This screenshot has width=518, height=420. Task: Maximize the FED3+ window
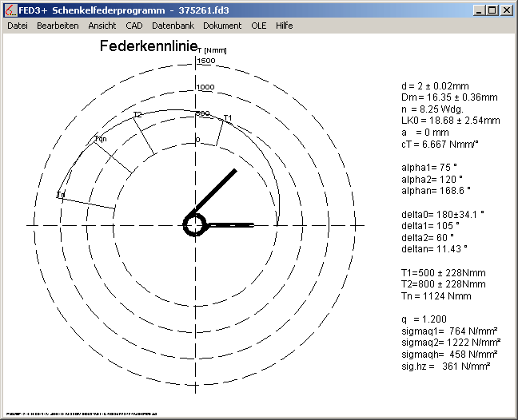(492, 10)
